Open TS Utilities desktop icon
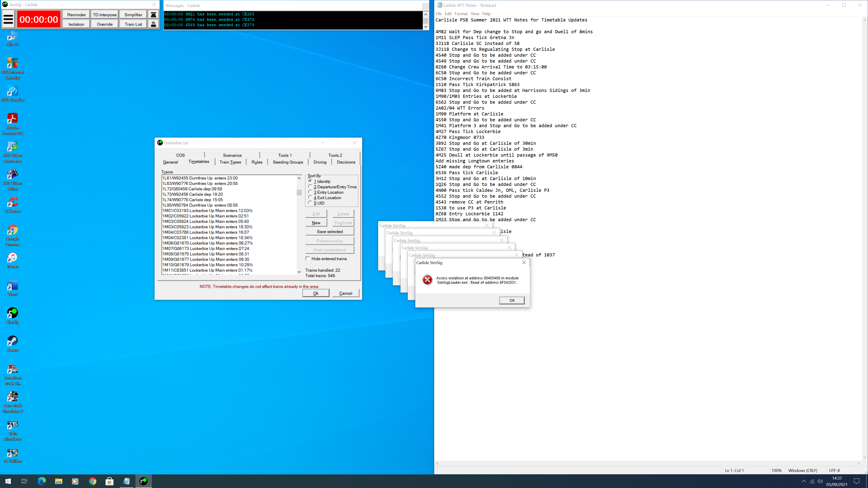This screenshot has height=488, width=868. (x=12, y=455)
